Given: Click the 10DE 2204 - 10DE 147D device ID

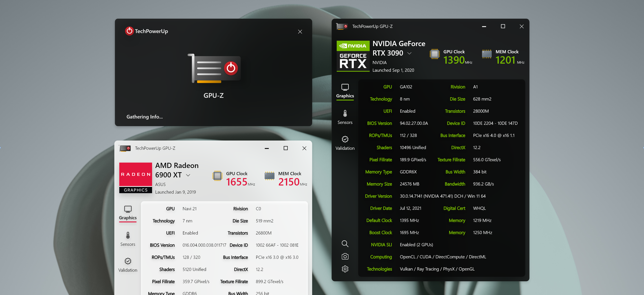Looking at the screenshot, I should click(495, 123).
